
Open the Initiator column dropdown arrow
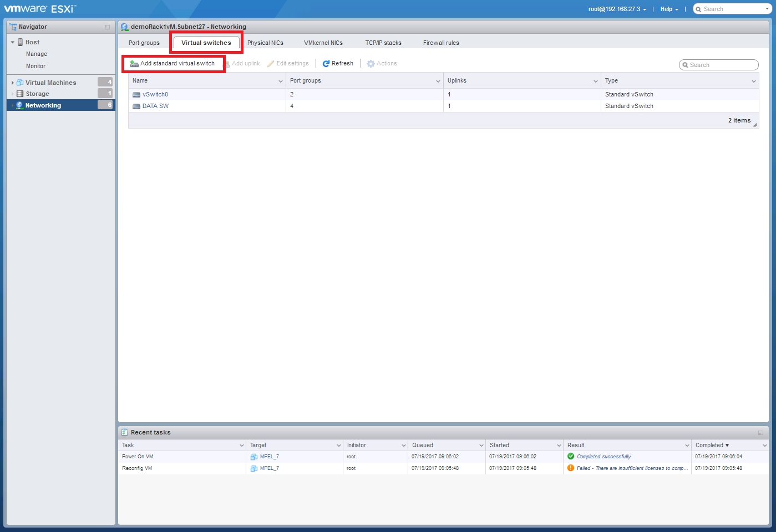[x=404, y=446]
